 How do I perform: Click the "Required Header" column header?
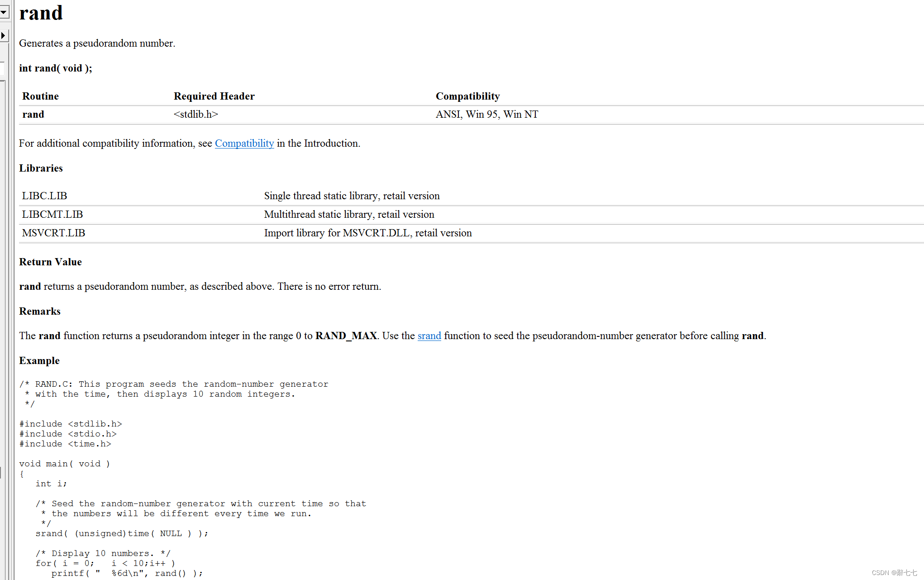[x=214, y=96]
